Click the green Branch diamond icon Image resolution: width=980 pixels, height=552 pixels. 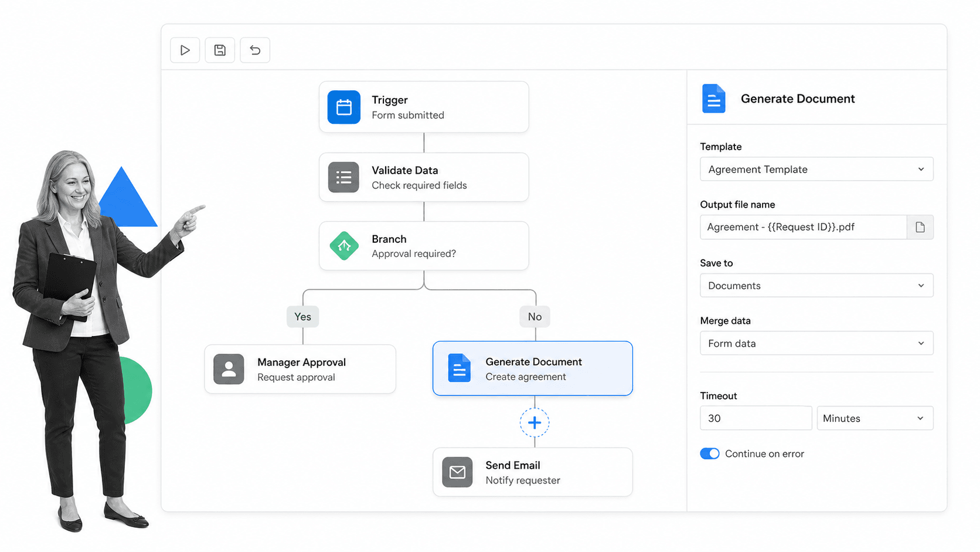(x=345, y=246)
